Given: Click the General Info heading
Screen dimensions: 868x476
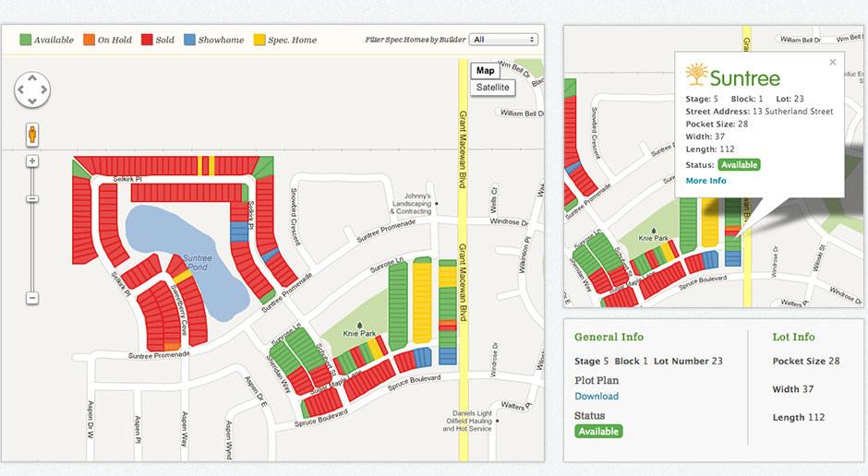Looking at the screenshot, I should point(609,337).
